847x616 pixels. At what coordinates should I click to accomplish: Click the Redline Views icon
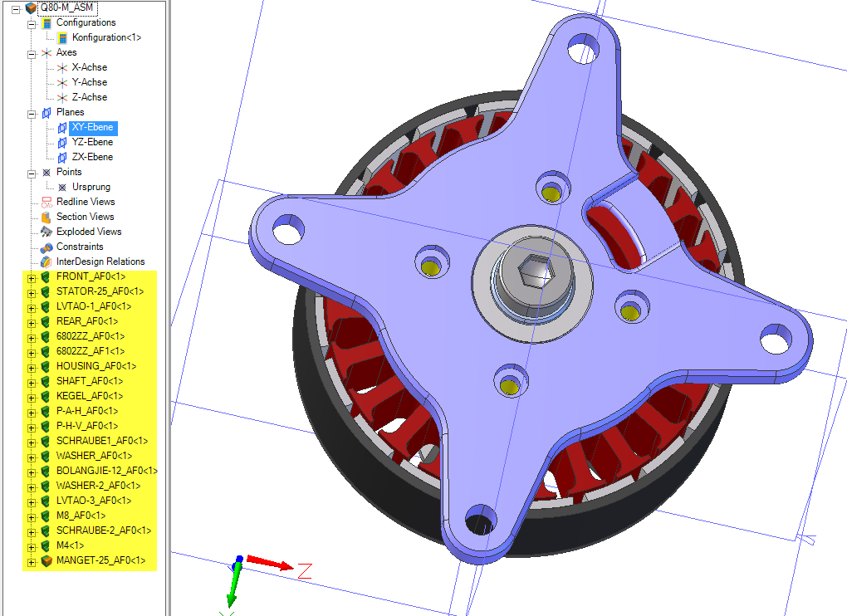[x=47, y=203]
